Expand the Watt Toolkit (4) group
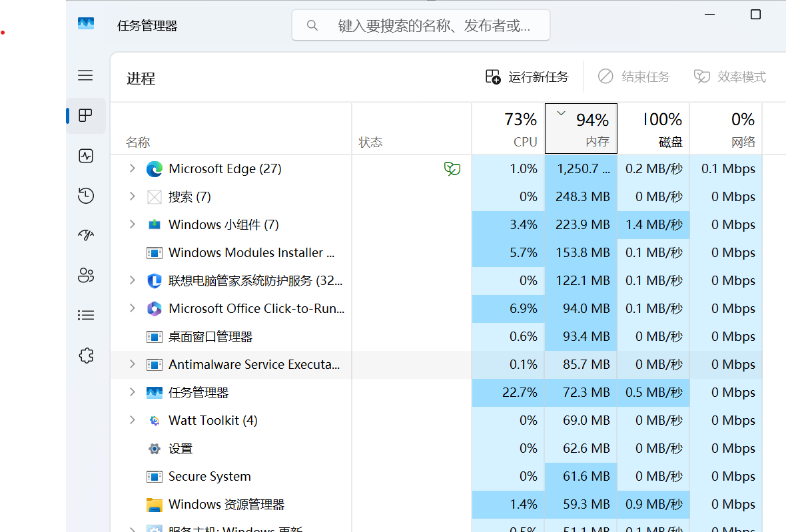786x532 pixels. point(132,420)
